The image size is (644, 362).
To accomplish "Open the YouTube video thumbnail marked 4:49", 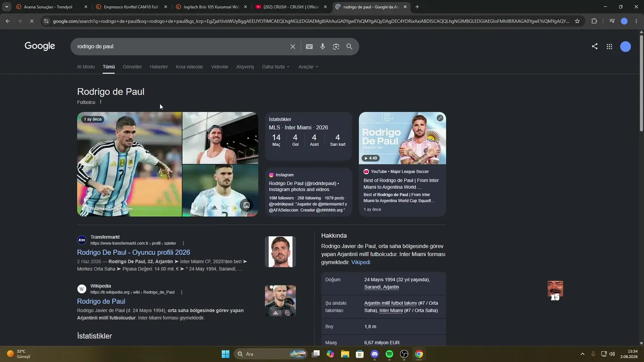I will (x=403, y=138).
